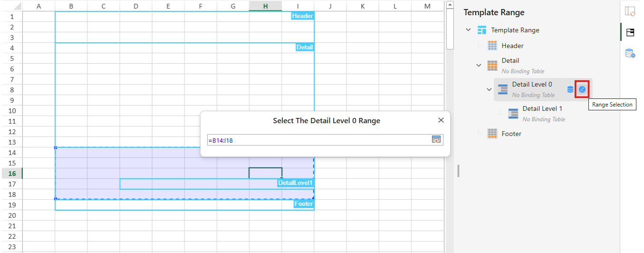Click the binding table database icon
The height and width of the screenshot is (253, 644).
tap(570, 89)
